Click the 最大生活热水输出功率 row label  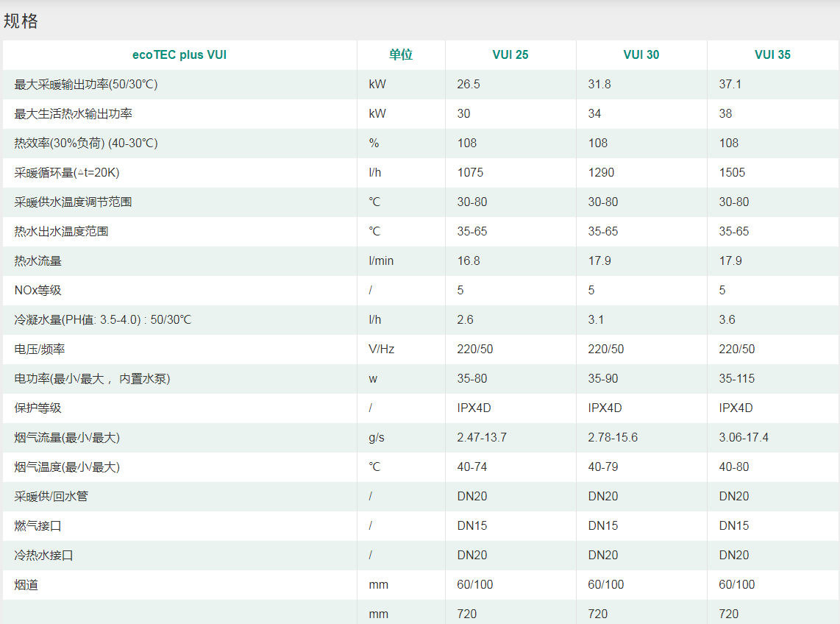pos(74,113)
